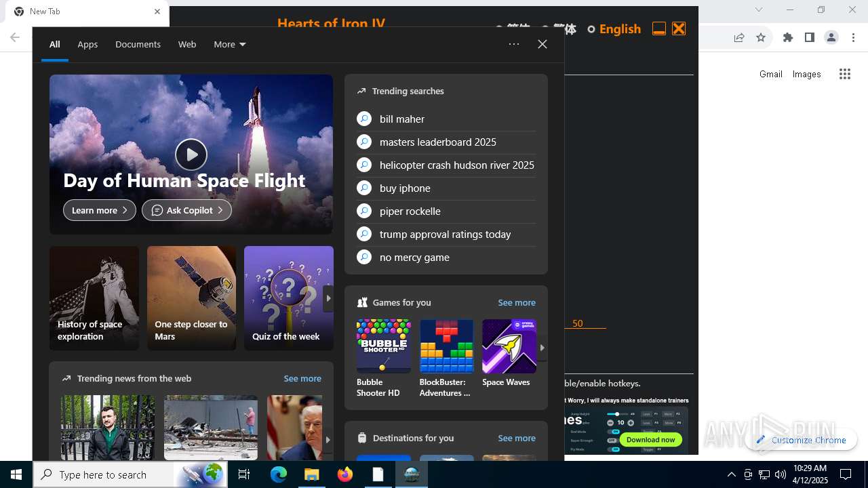This screenshot has height=488, width=868.
Task: Open notification center on taskbar
Action: (846, 474)
